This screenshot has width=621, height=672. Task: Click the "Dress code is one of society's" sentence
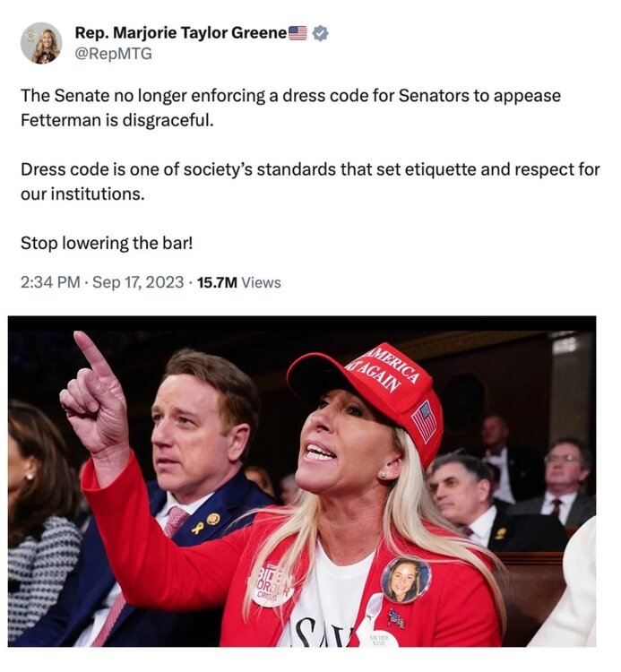(134, 169)
